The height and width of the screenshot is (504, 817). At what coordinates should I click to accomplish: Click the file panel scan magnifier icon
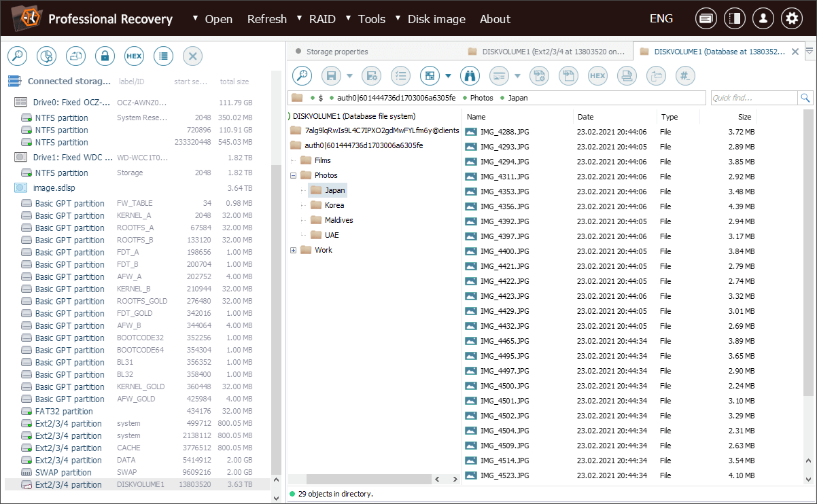pyautogui.click(x=302, y=75)
